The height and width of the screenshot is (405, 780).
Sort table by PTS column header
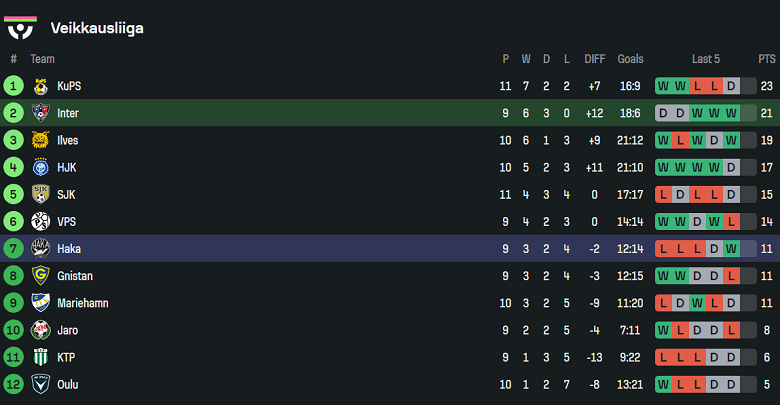coord(767,59)
